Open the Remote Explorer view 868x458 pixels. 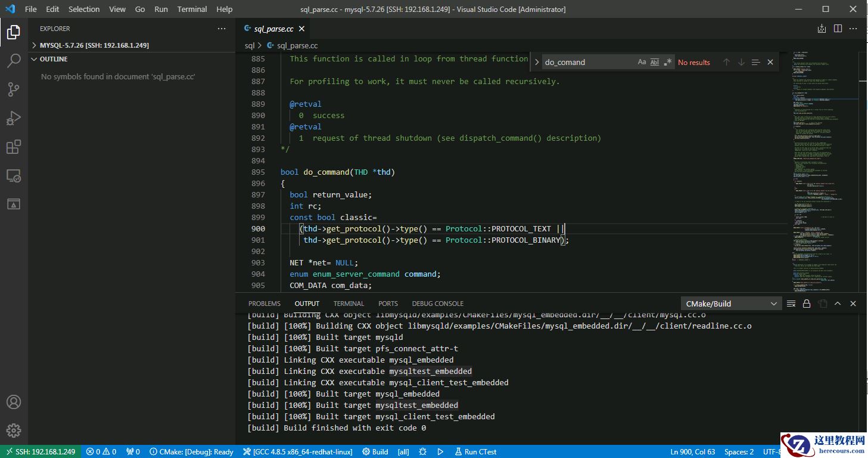14,176
